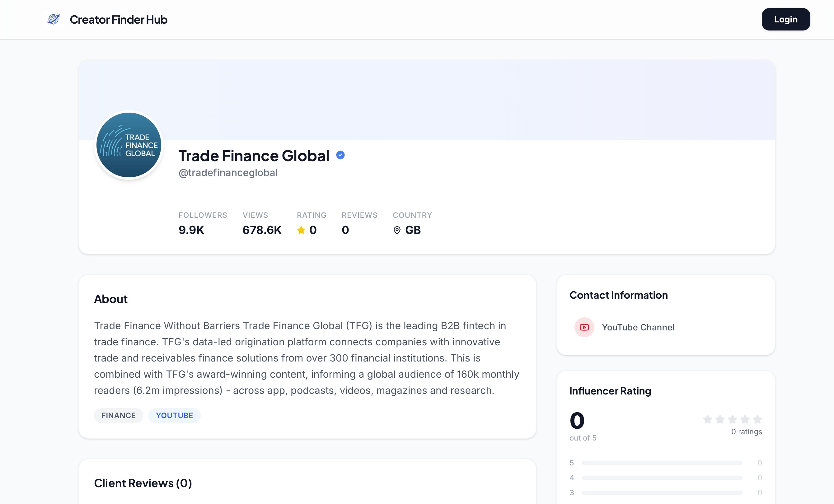Select the FINANCE category tag
The width and height of the screenshot is (834, 504).
119,415
